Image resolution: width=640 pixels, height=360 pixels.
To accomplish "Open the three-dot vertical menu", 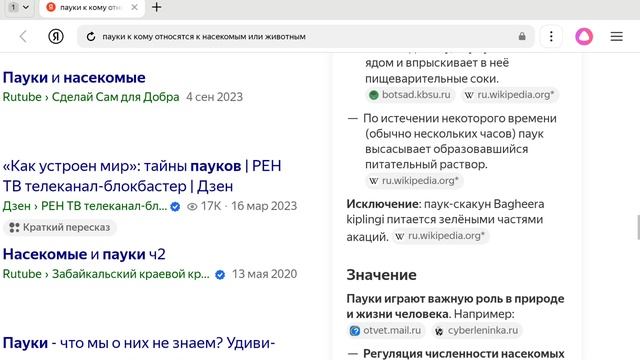I will (551, 37).
